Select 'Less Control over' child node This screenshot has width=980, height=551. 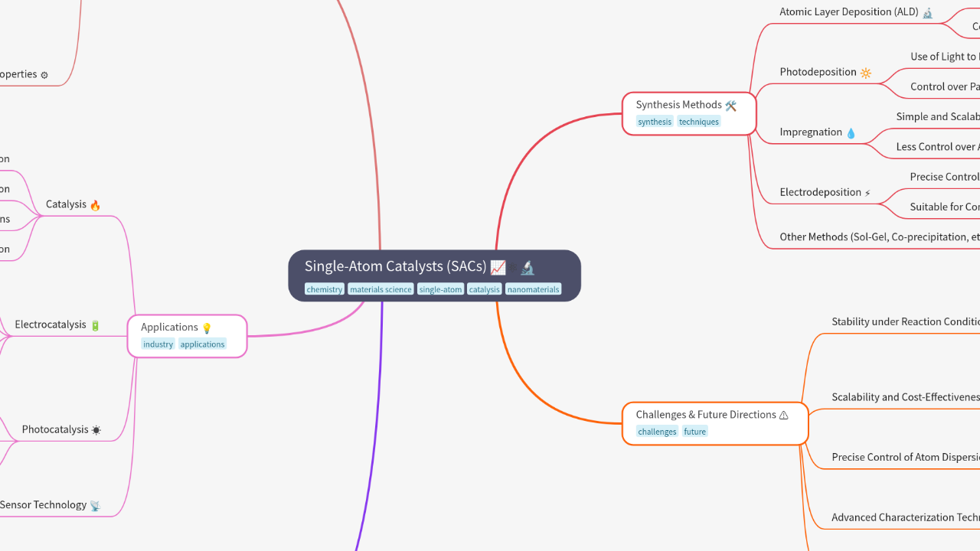click(938, 147)
